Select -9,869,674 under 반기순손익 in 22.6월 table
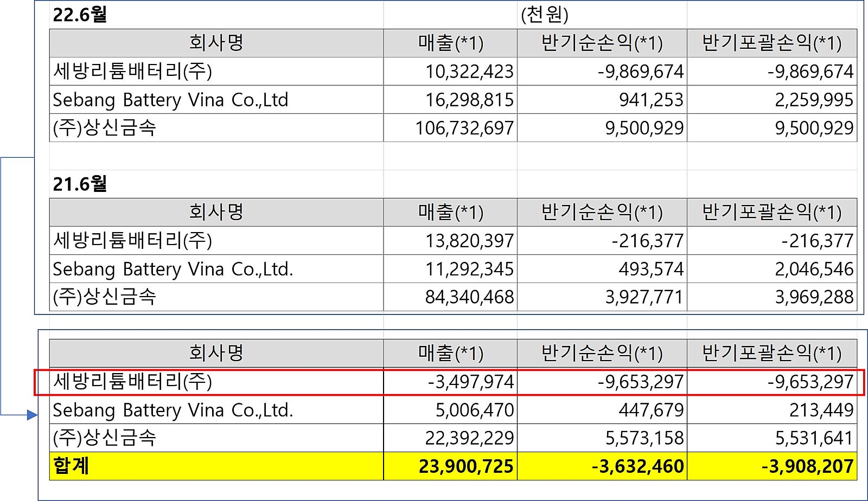This screenshot has height=501, width=868. [x=602, y=72]
